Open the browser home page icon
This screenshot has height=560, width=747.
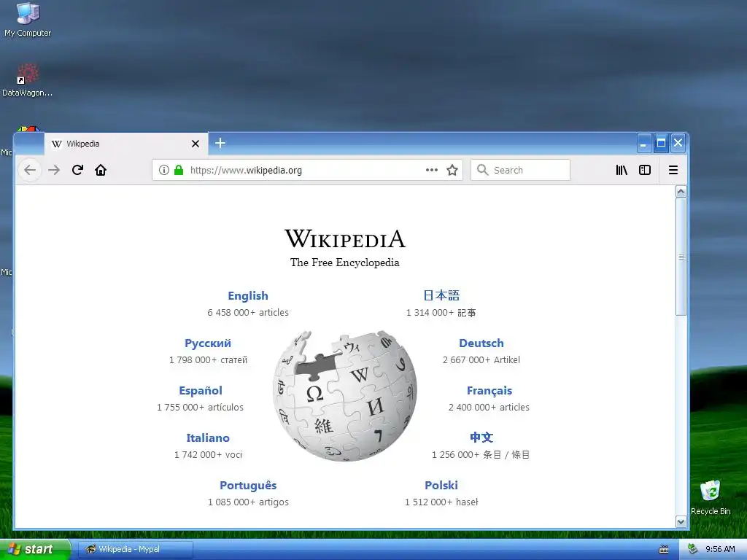click(x=101, y=170)
